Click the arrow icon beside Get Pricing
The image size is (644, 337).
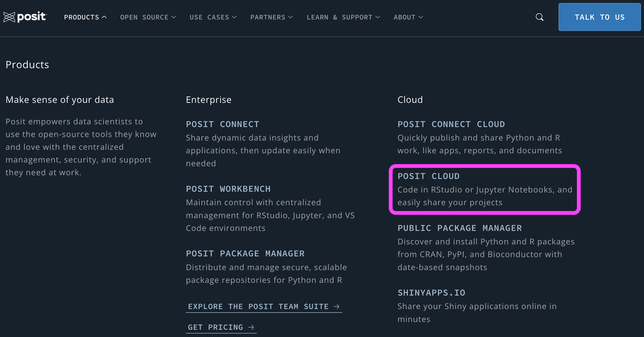(x=251, y=327)
